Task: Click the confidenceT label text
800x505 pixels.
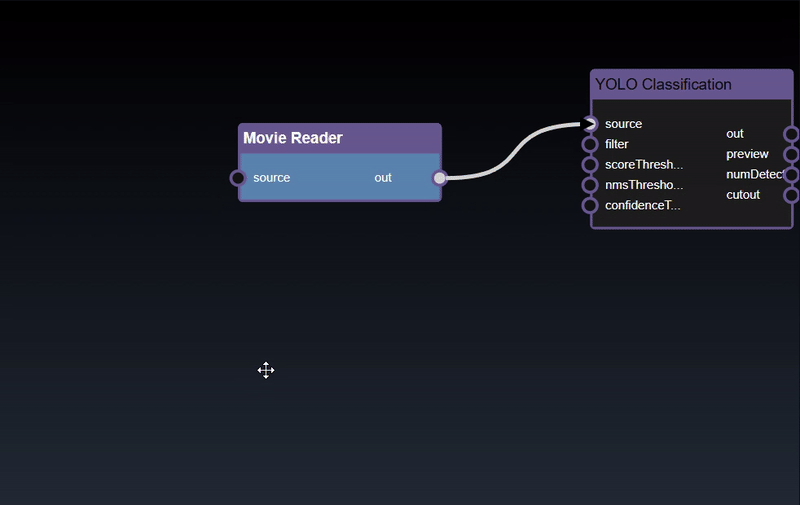Action: pos(642,206)
